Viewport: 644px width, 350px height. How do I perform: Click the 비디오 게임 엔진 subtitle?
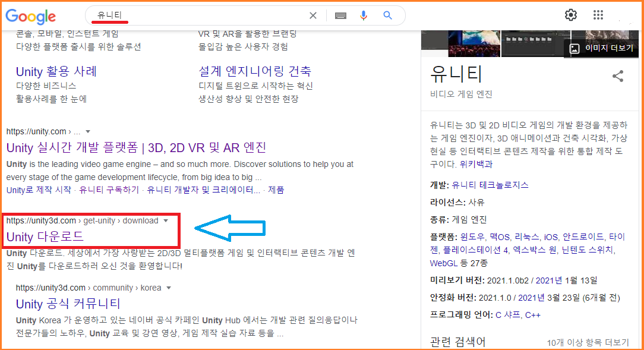(x=461, y=94)
